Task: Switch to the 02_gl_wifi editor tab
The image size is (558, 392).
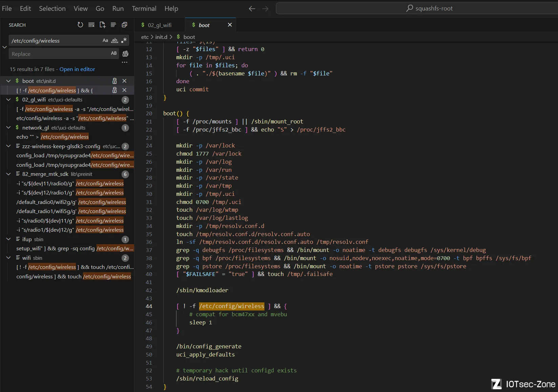Action: pyautogui.click(x=159, y=25)
